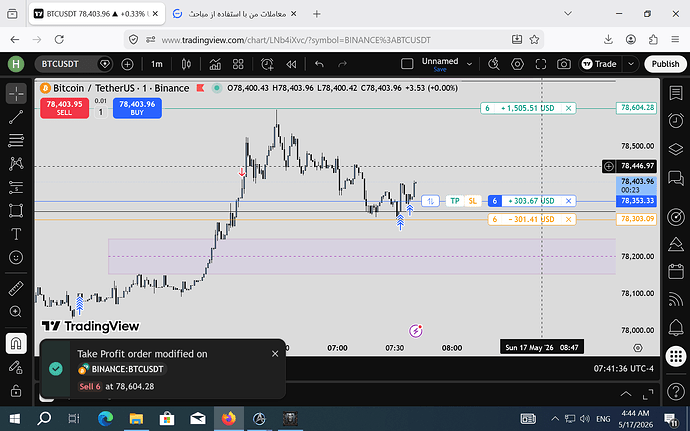This screenshot has height=431, width=690.
Task: Open the Fibonacci/Gann tools group
Action: click(x=16, y=140)
